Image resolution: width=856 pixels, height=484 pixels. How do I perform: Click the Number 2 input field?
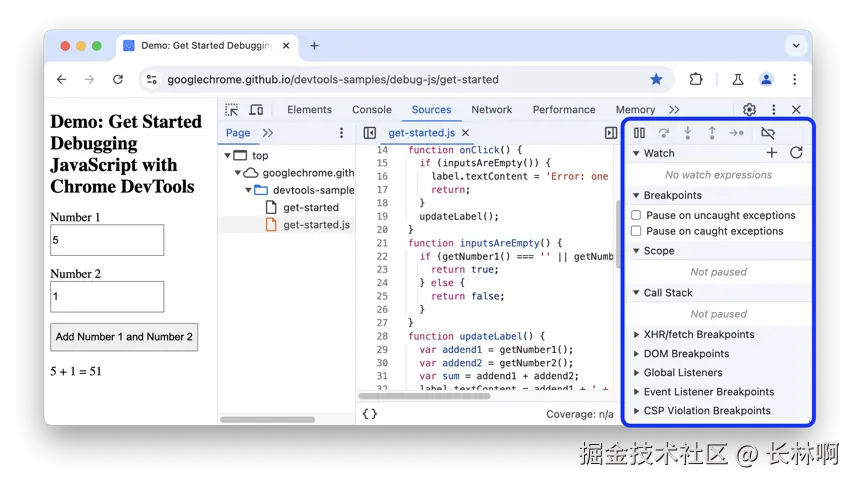(x=107, y=297)
